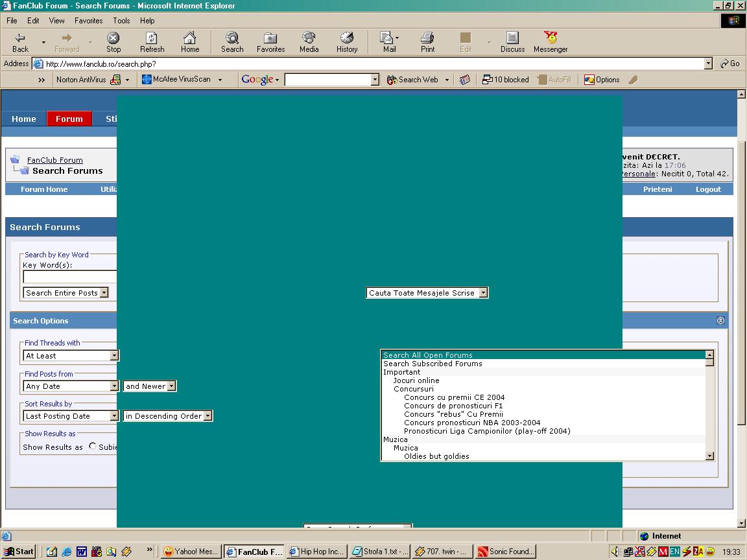The height and width of the screenshot is (560, 747).
Task: Open the Favorites pane in the toolbar
Action: click(270, 42)
